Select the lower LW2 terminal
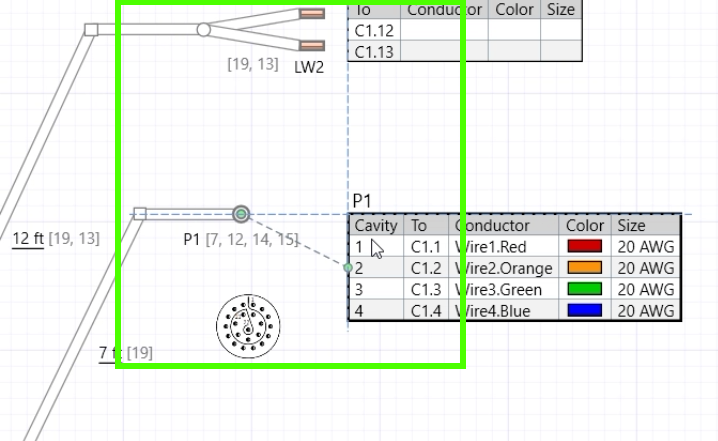718x441 pixels. [x=312, y=45]
